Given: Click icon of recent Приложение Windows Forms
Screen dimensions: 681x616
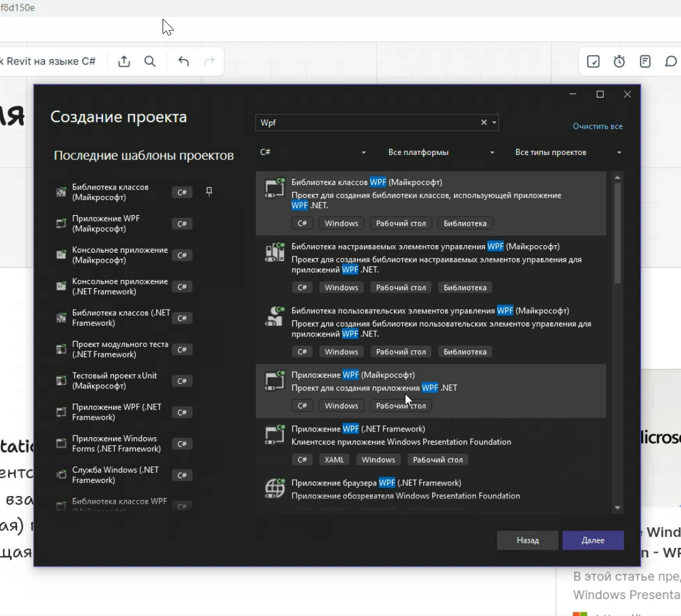Looking at the screenshot, I should tap(61, 443).
